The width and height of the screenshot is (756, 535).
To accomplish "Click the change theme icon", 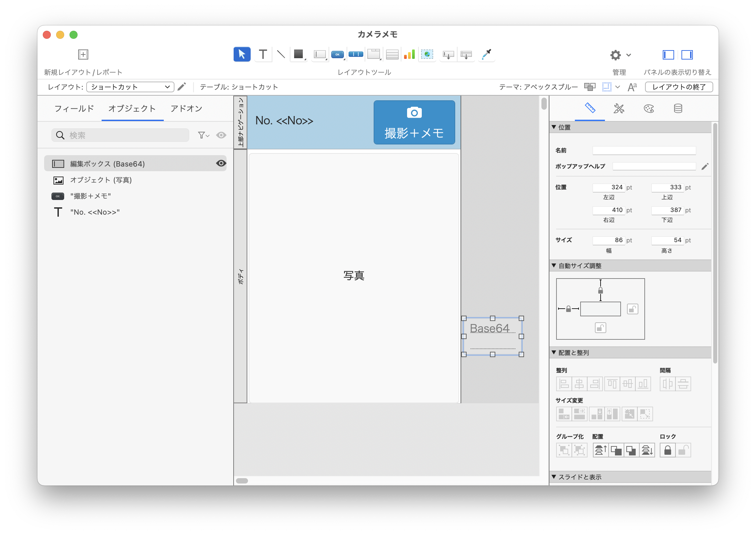I will pos(590,87).
